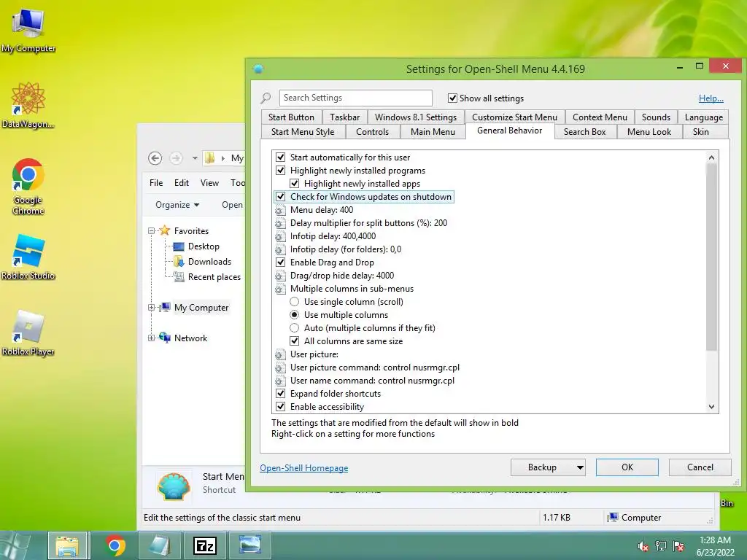Viewport: 747px width, 560px height.
Task: Expand the Network tree node
Action: coord(152,338)
